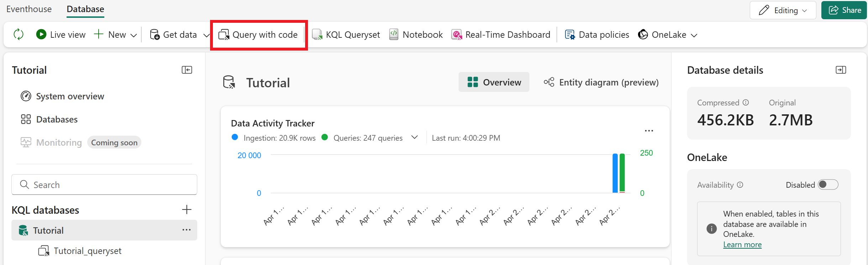The width and height of the screenshot is (868, 265).
Task: Open Real-Time Dashboard
Action: point(501,35)
